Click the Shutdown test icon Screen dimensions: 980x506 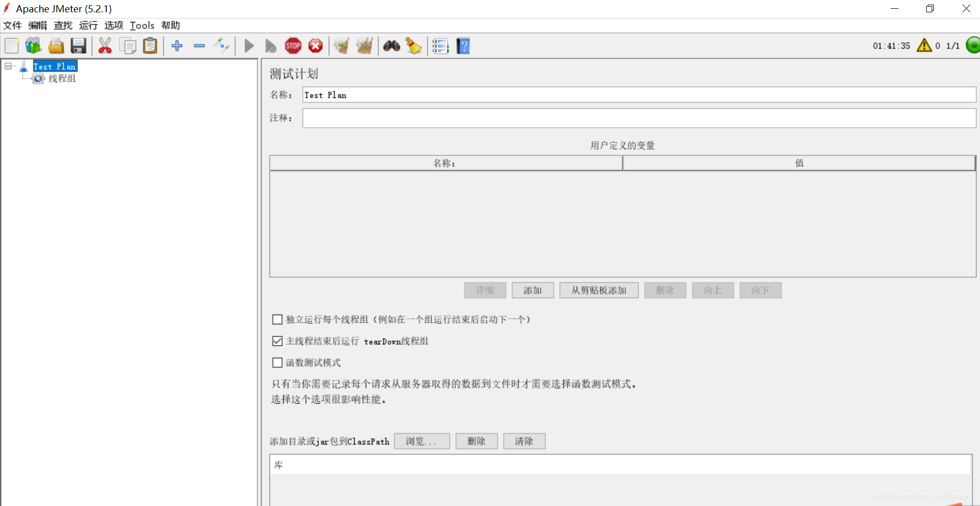click(315, 46)
